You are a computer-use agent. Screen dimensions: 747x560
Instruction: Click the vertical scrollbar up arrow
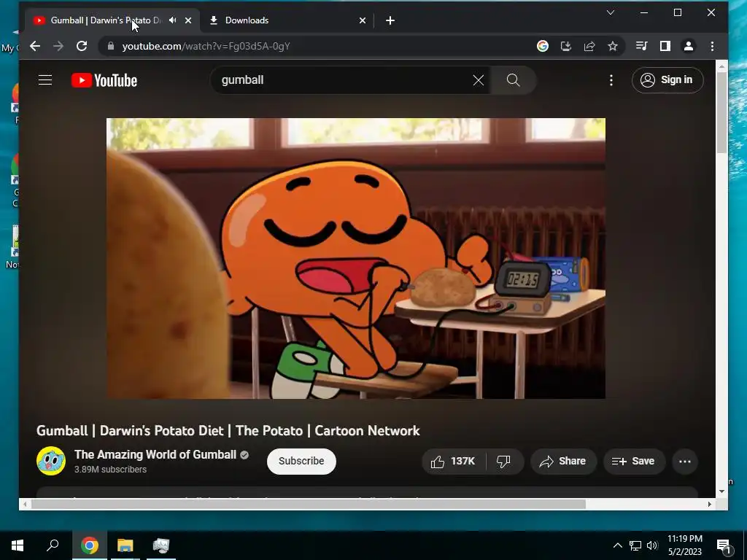coord(721,66)
